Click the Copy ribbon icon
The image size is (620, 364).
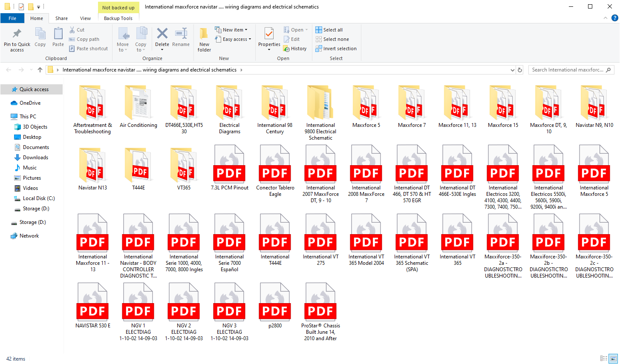point(40,34)
